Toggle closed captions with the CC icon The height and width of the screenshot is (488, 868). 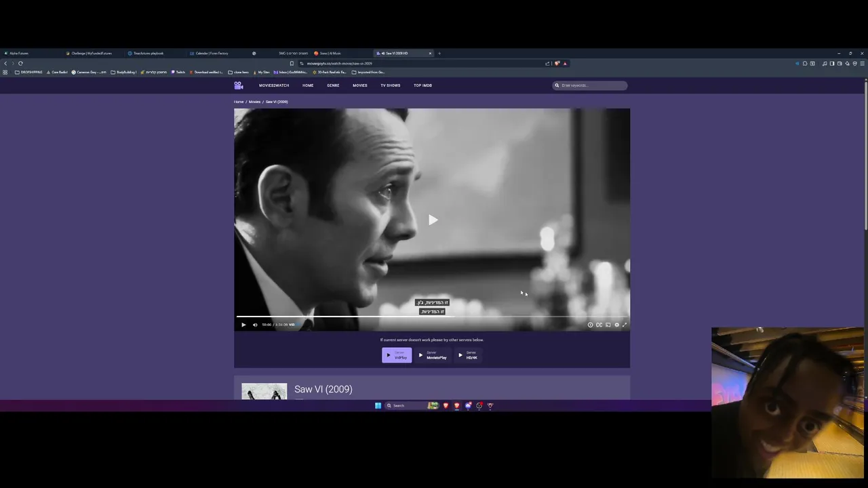(599, 325)
